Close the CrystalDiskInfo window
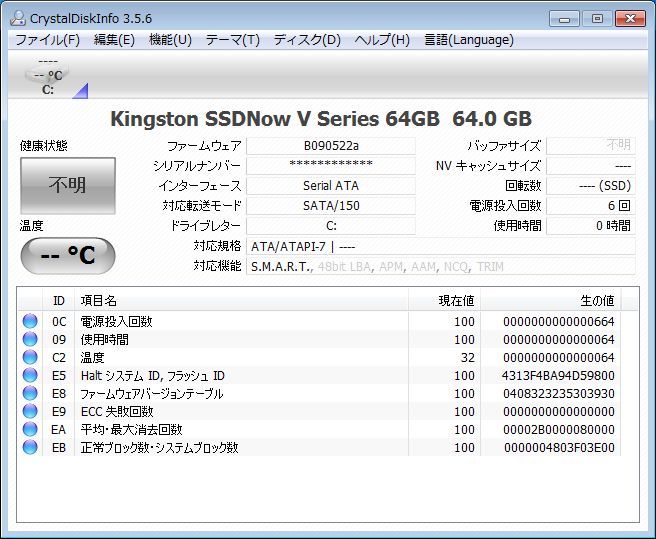 click(630, 19)
